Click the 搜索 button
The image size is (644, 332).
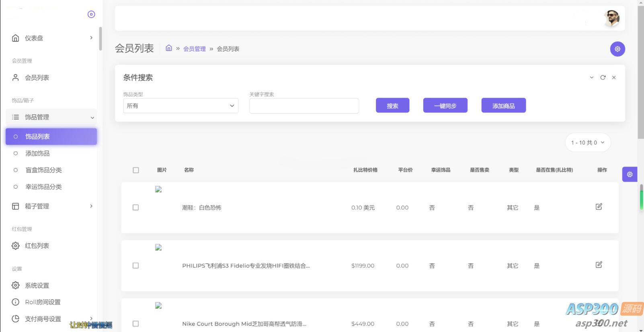point(392,106)
